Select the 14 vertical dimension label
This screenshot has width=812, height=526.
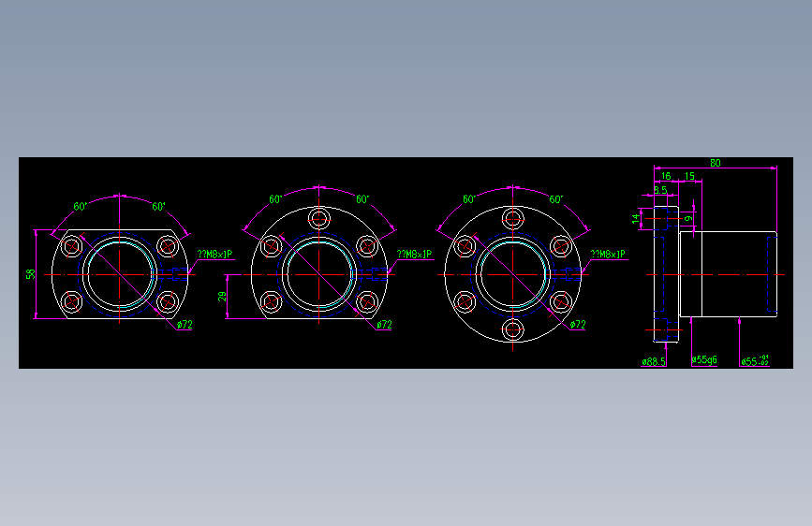pyautogui.click(x=636, y=218)
